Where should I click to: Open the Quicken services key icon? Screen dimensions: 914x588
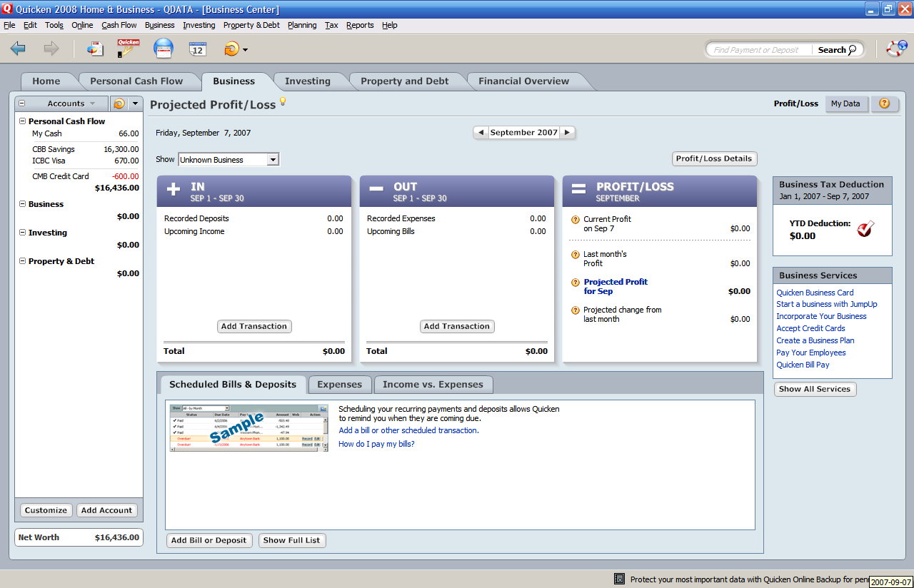(128, 49)
